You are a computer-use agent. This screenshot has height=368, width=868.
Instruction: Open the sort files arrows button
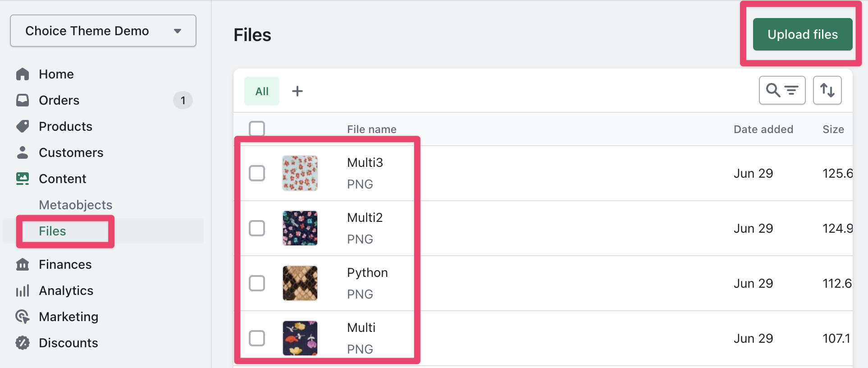827,90
